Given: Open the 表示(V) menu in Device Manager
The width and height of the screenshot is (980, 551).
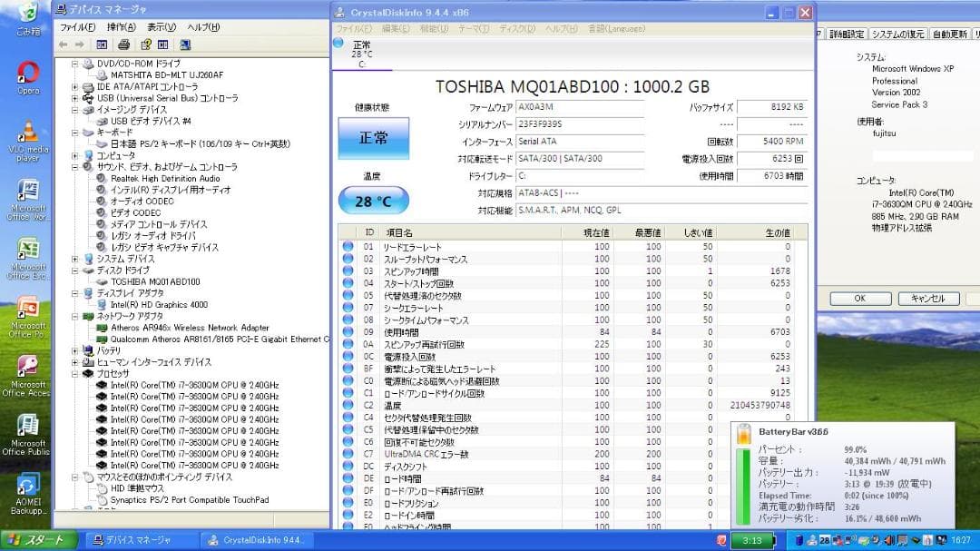Looking at the screenshot, I should coord(162,27).
